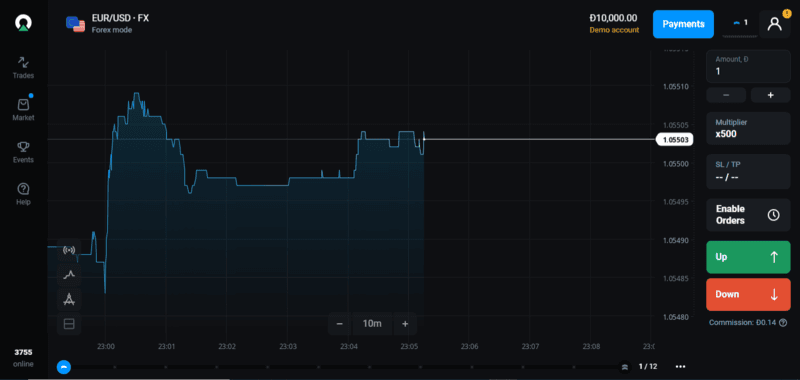The width and height of the screenshot is (800, 380).
Task: Open the EUR/USD asset selector
Action: pos(108,23)
